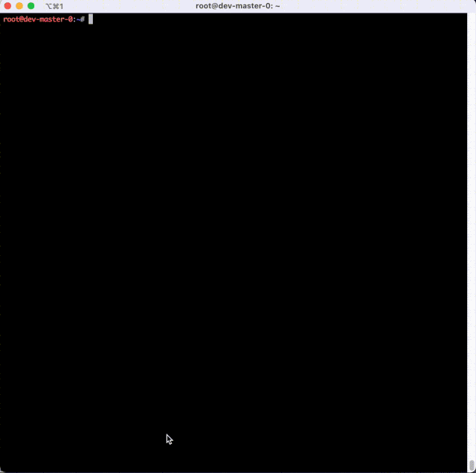
Task: Click title bar between shortcut and title
Action: click(126, 6)
